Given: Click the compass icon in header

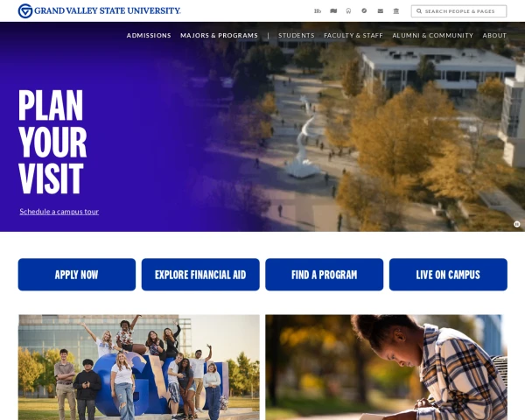Looking at the screenshot, I should [x=364, y=10].
